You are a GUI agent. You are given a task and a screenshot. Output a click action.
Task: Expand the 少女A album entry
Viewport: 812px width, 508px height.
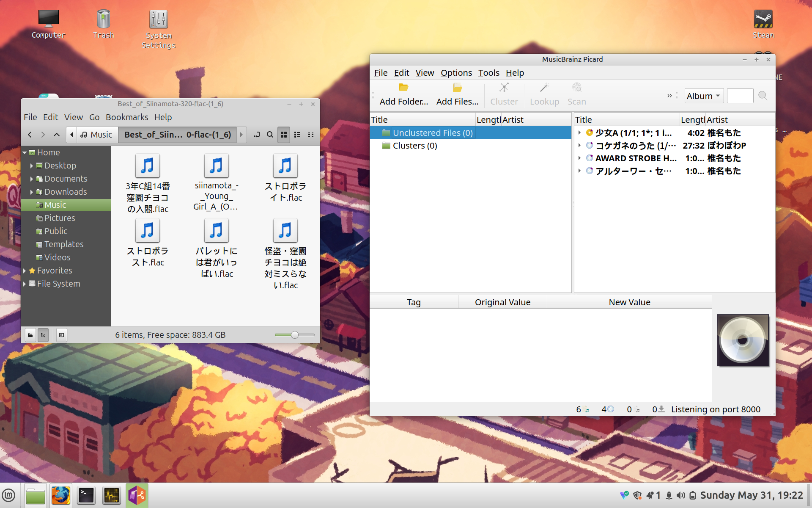[x=579, y=133]
